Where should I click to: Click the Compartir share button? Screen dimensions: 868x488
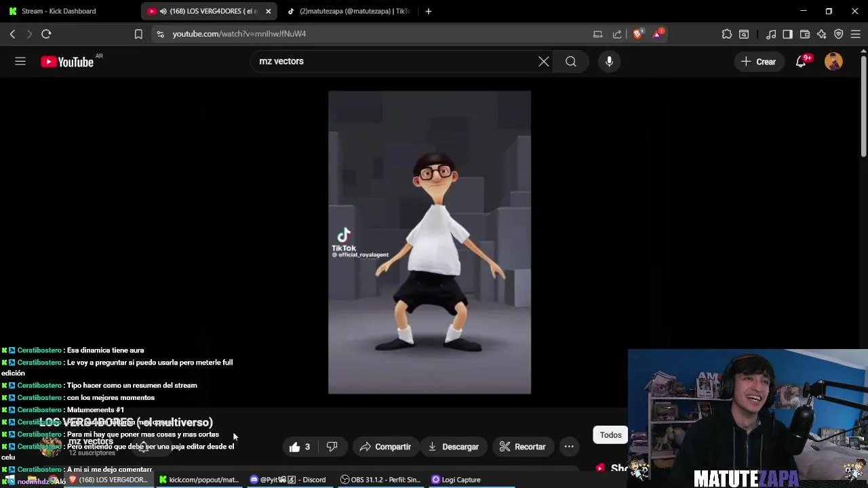(x=385, y=447)
